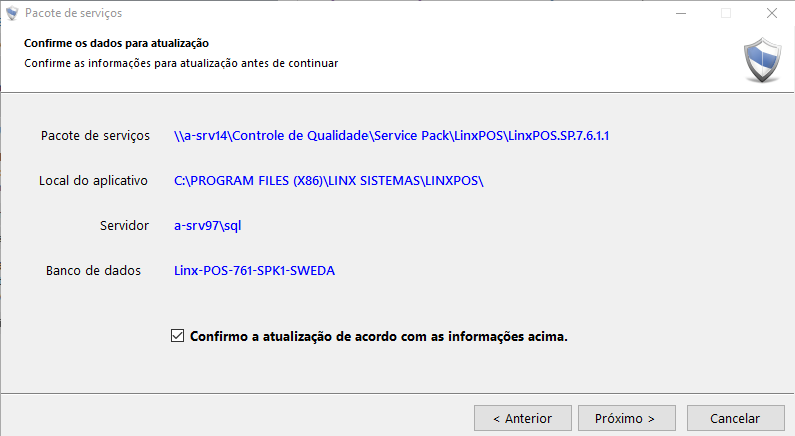The width and height of the screenshot is (795, 436).
Task: Click the 'Servidor' field label
Action: click(124, 225)
